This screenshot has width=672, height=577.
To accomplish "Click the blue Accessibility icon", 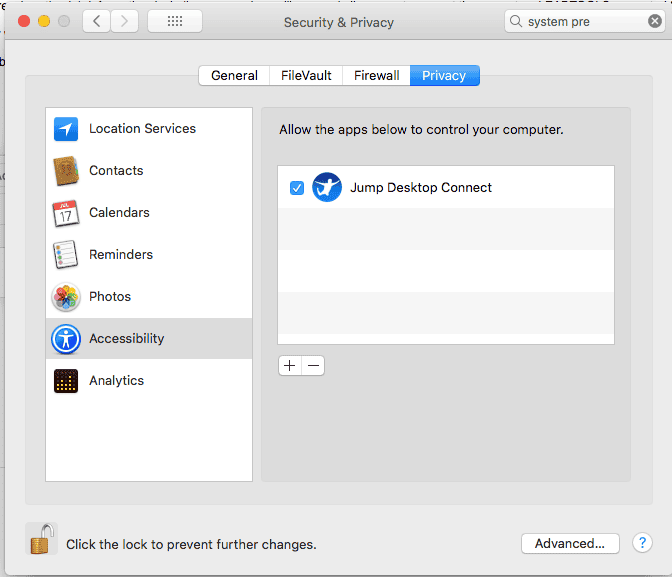I will pyautogui.click(x=66, y=339).
